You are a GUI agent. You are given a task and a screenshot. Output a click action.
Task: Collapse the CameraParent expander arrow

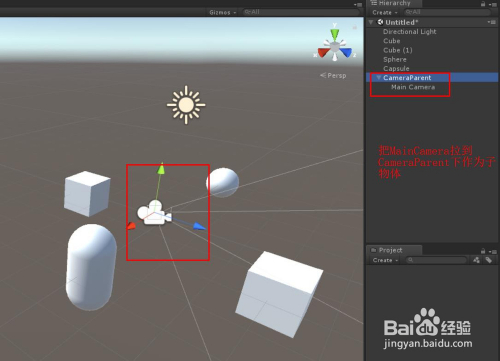click(378, 78)
